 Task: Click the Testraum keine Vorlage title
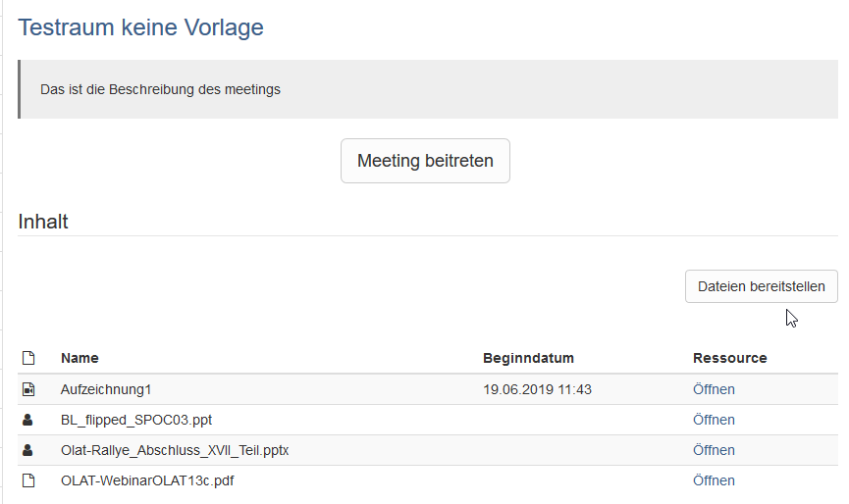tap(141, 27)
